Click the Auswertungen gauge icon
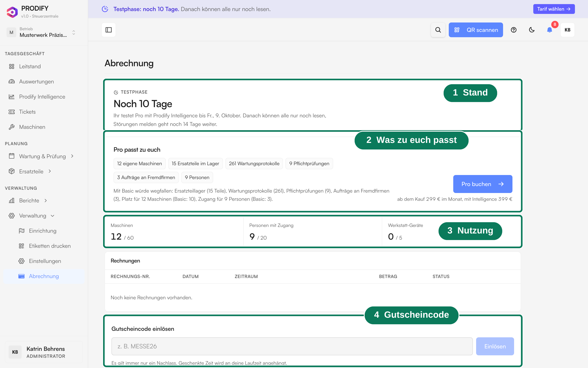Viewport: 588px width, 368px height. coord(12,82)
